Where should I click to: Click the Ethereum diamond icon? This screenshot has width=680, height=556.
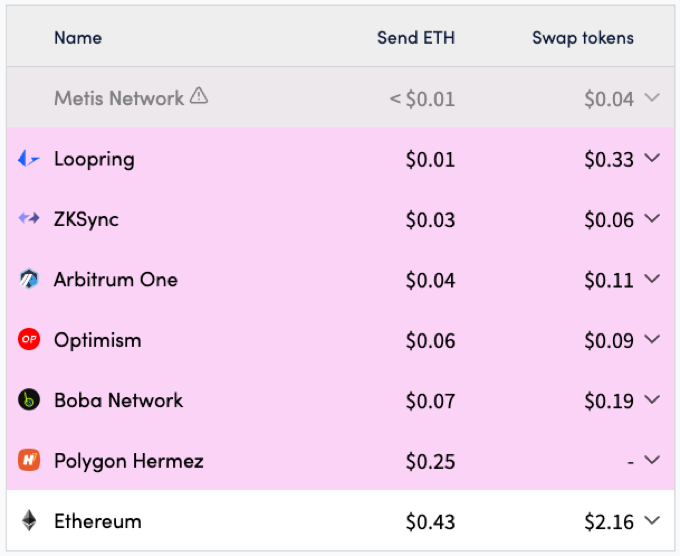pyautogui.click(x=29, y=521)
